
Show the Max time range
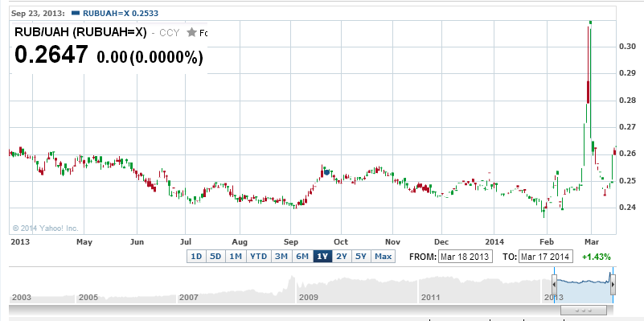coord(384,257)
